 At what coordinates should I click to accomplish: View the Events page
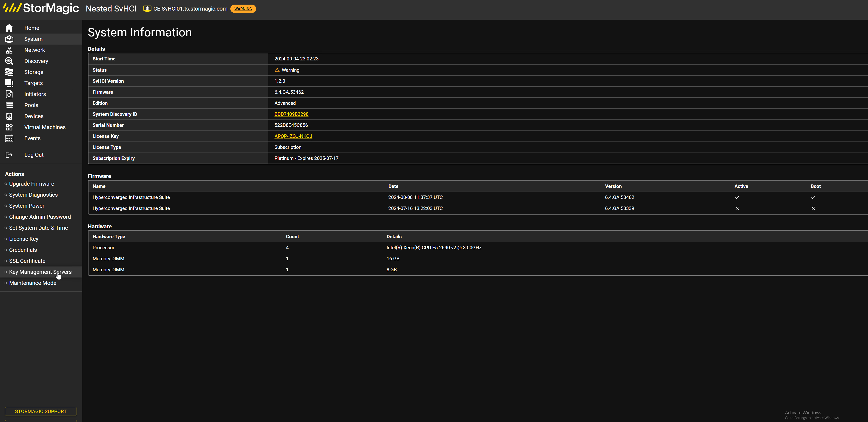(32, 139)
